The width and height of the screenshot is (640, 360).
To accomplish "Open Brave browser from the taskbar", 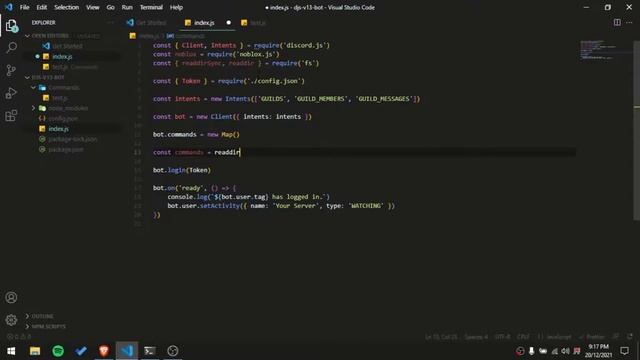I will [x=104, y=351].
